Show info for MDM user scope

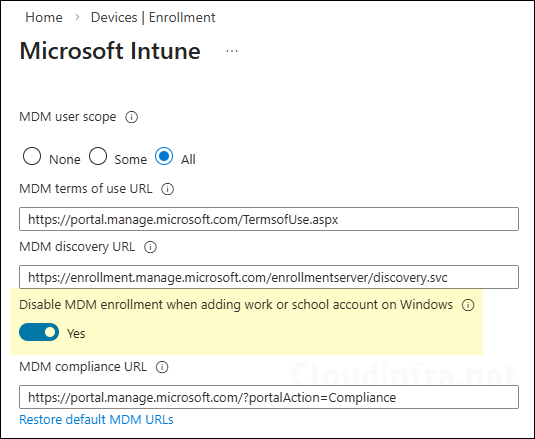131,117
